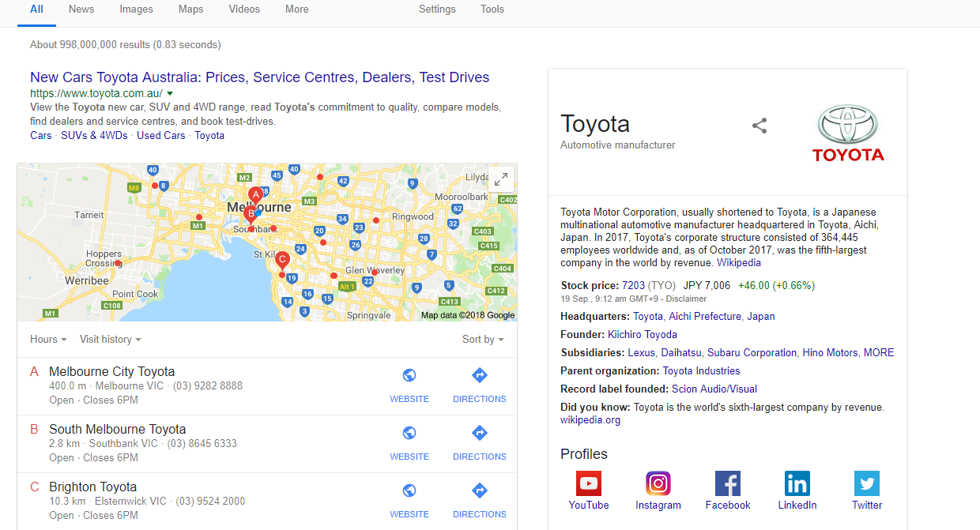Click the Japan headquarters link
Viewport: 980px width, 530px height.
pos(761,316)
